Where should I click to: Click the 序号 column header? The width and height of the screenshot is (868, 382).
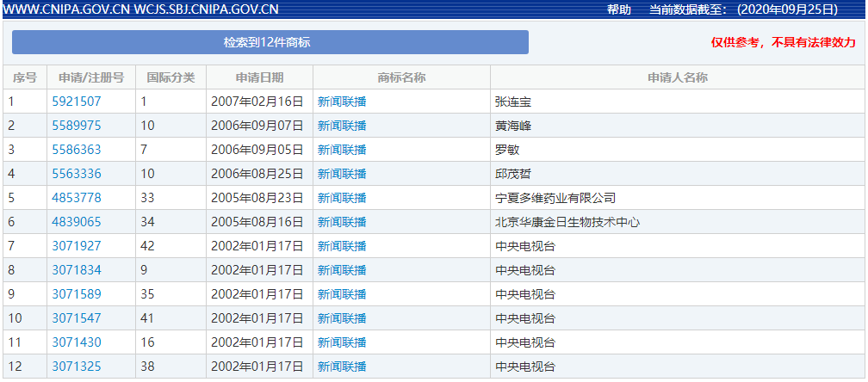25,77
